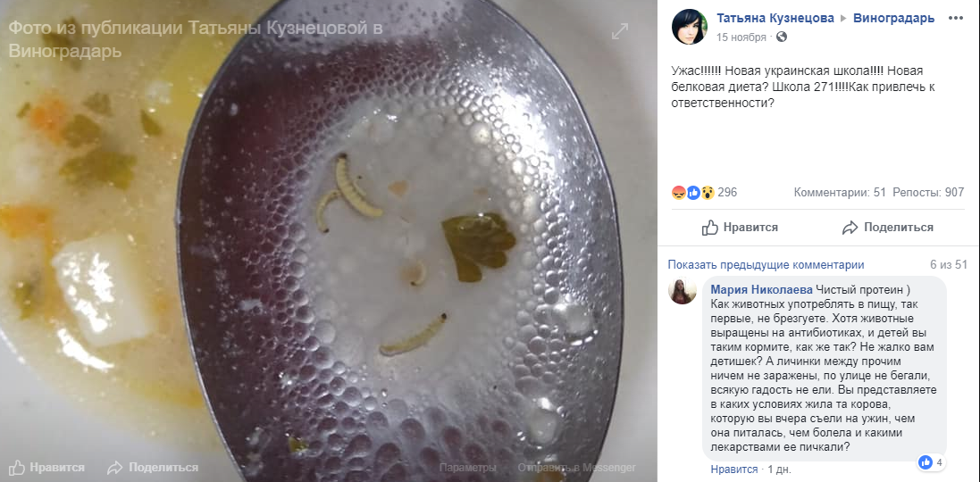Click the globe privacy icon

783,37
